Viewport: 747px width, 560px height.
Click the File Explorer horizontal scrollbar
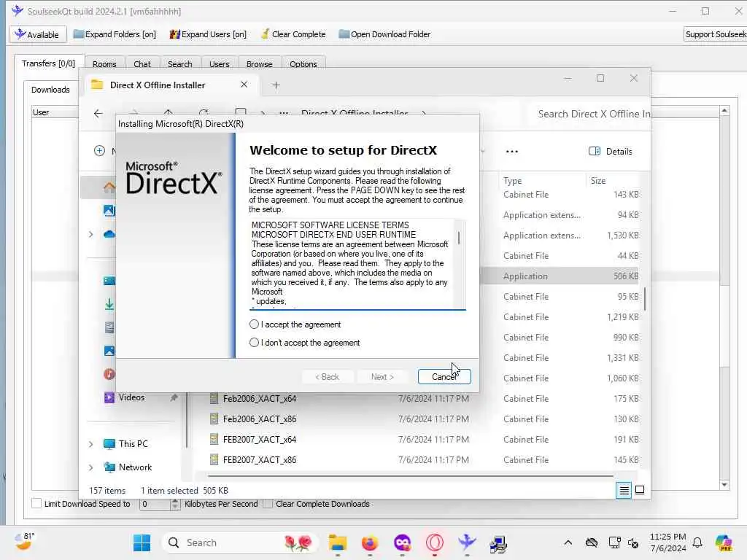tap(410, 475)
